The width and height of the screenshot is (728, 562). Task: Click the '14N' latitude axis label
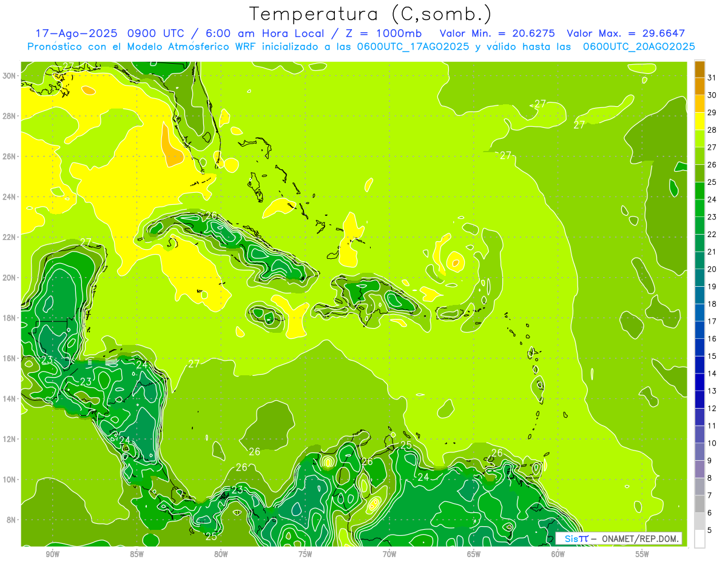pyautogui.click(x=10, y=398)
